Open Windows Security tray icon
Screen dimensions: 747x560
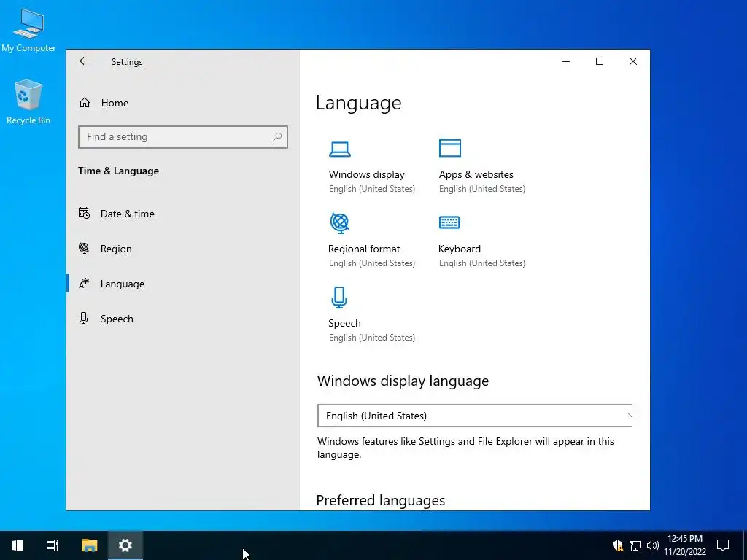[618, 545]
